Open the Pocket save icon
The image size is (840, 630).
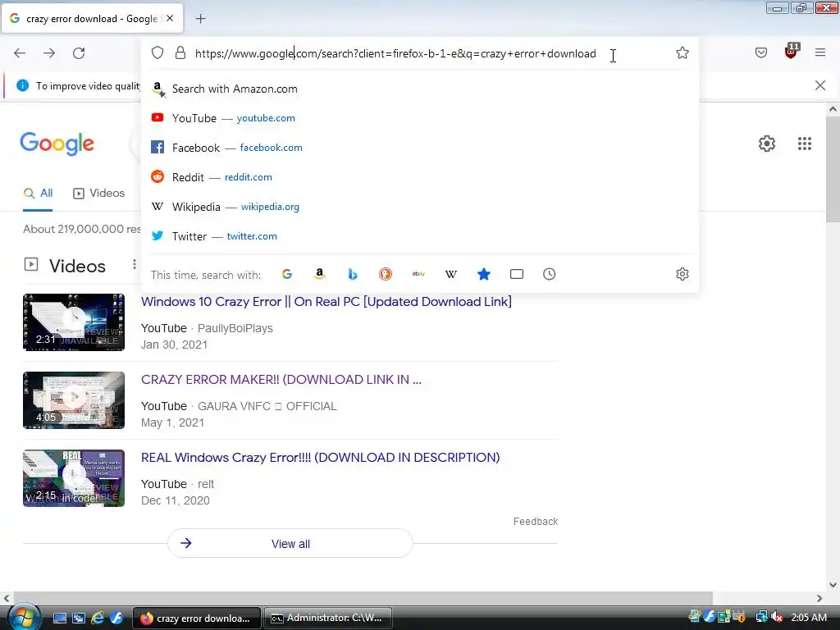761,52
